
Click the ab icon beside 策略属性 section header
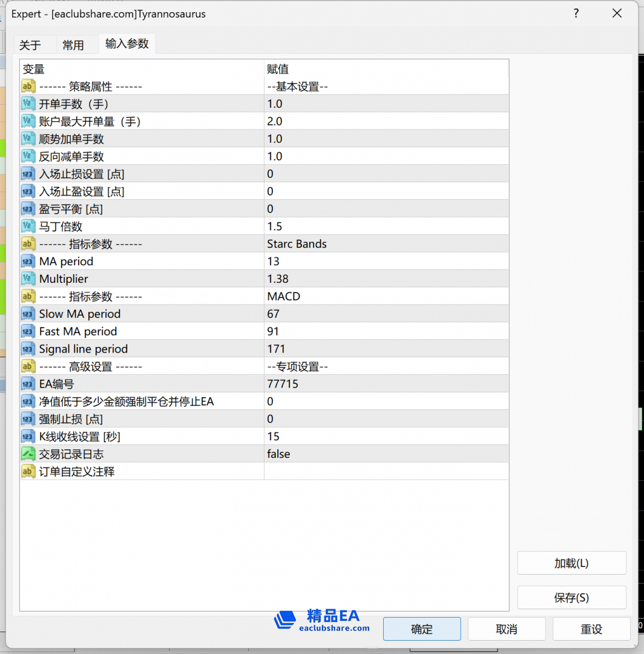[28, 86]
